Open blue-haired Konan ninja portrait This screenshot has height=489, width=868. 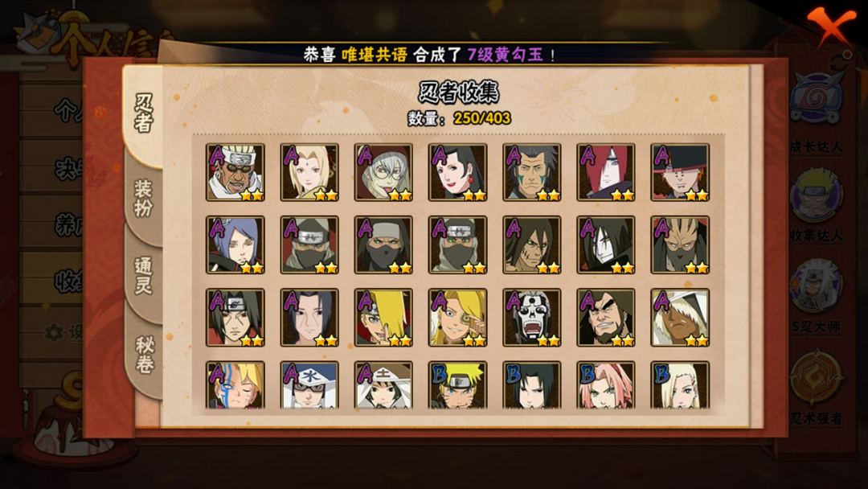[x=235, y=244]
